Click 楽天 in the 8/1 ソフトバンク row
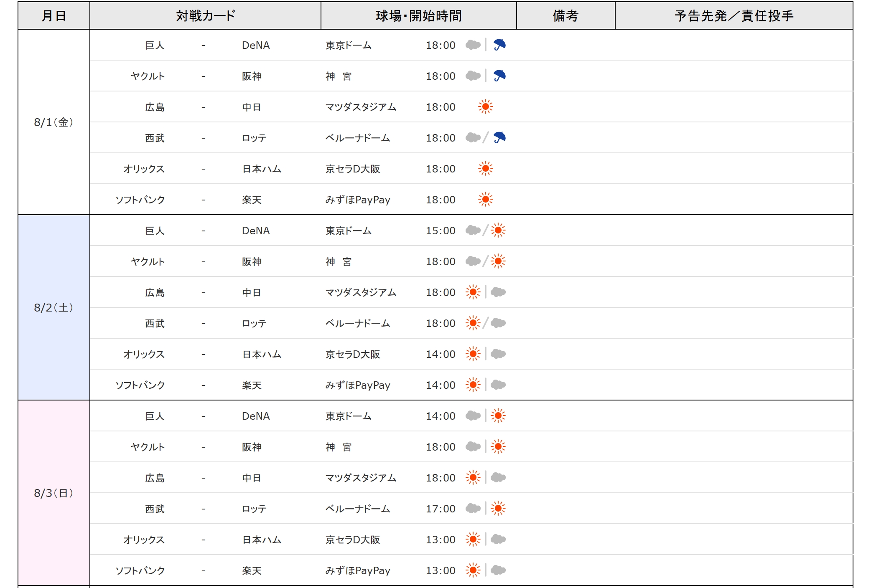 (x=252, y=200)
